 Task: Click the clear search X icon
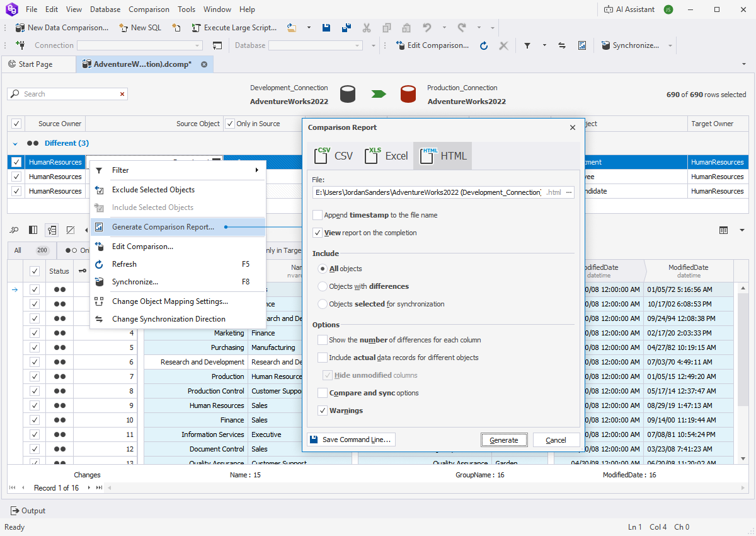click(x=122, y=94)
